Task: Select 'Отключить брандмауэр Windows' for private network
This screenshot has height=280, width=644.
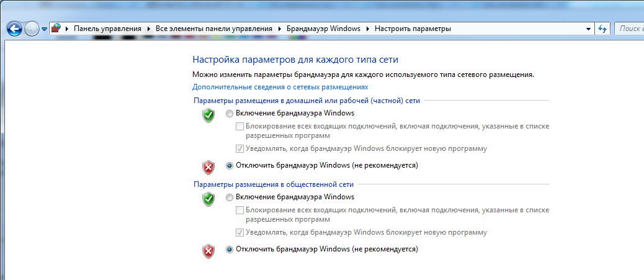Action: coord(230,166)
